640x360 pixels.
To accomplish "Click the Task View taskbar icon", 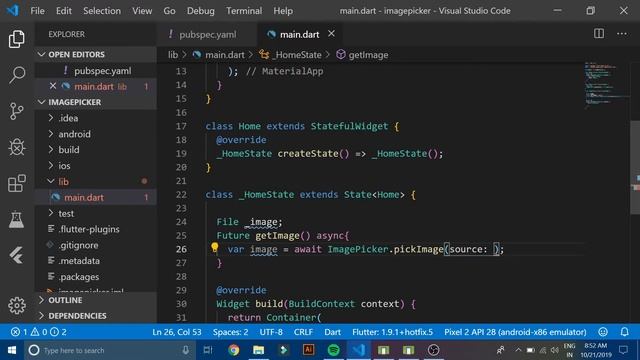I will tap(208, 350).
